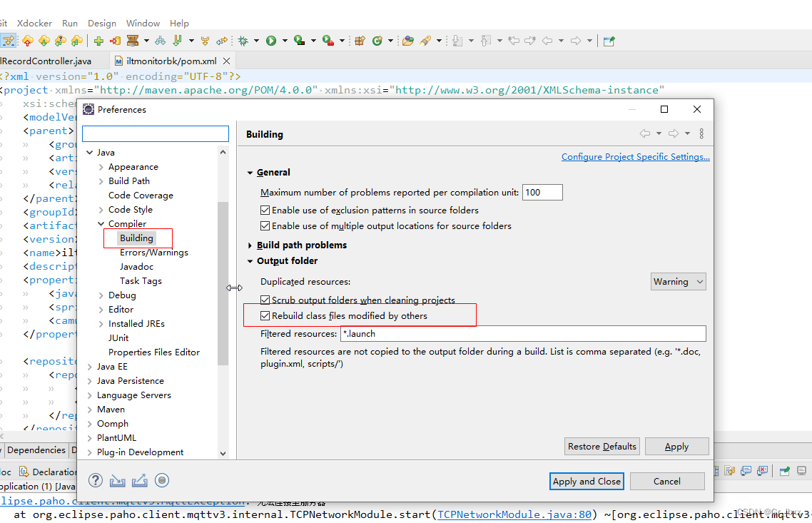Open the Duplicated resources Warning dropdown
The width and height of the screenshot is (812, 523).
tap(678, 281)
